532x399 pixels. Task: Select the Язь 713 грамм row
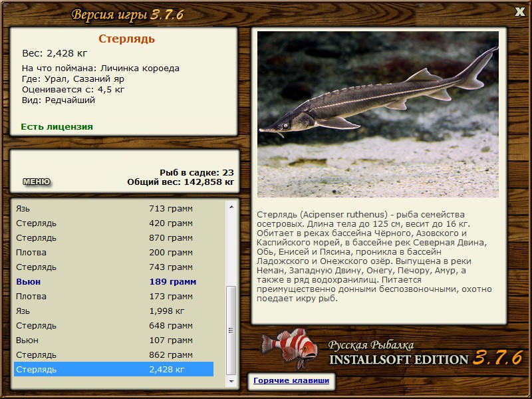(x=114, y=208)
